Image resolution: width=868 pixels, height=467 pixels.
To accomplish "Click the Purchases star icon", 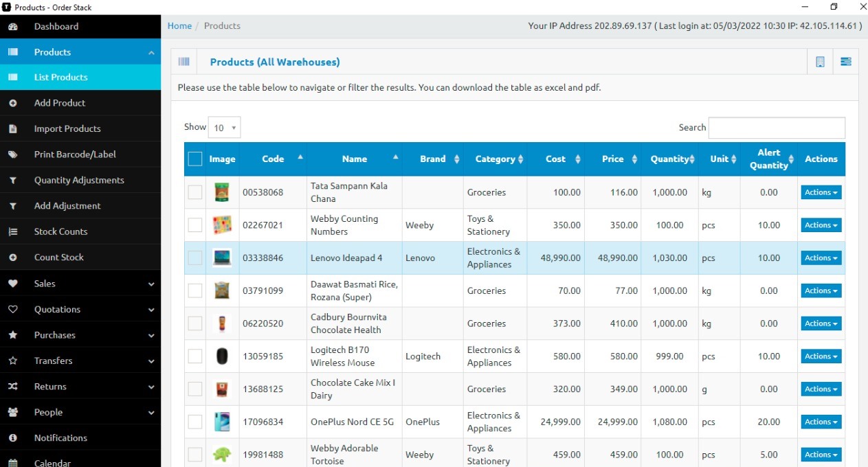I will coord(12,335).
